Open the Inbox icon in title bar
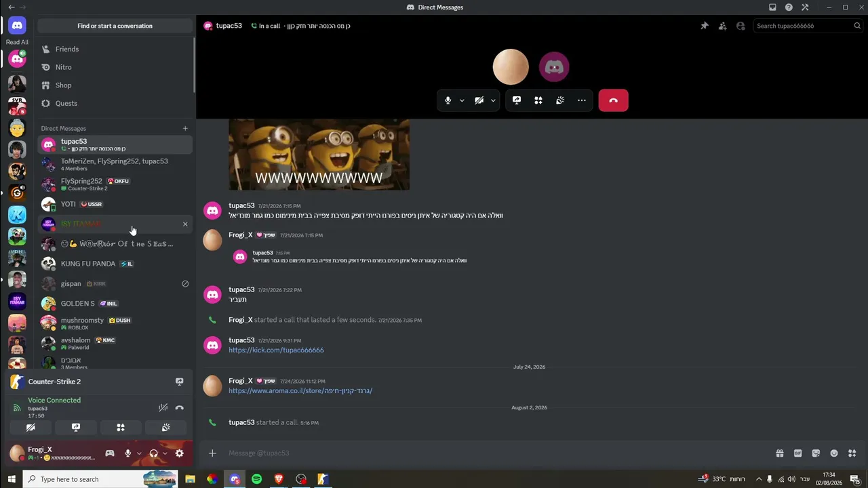 [772, 7]
